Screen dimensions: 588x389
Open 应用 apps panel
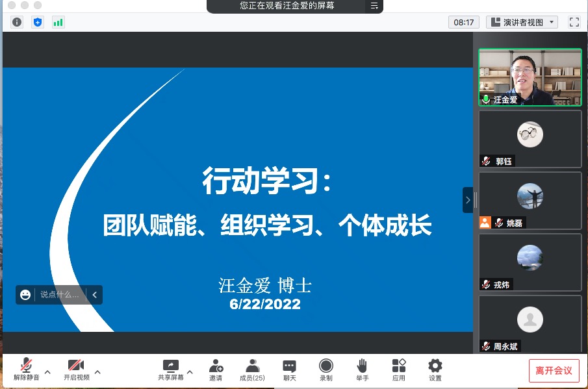(x=399, y=370)
